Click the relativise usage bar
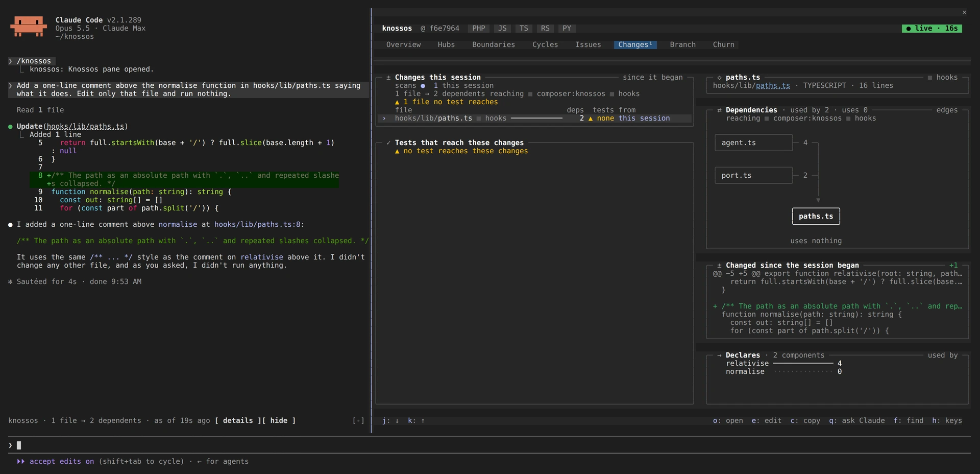This screenshot has height=474, width=980. click(x=803, y=364)
